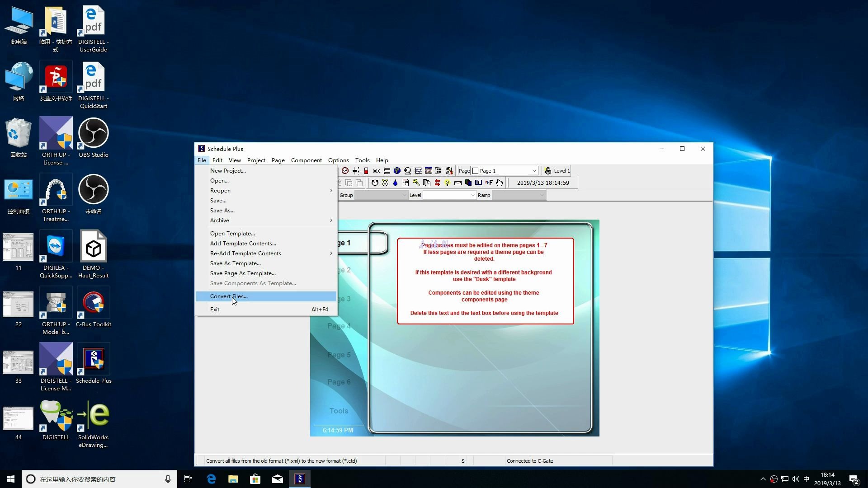868x488 pixels.
Task: Open the Project menu
Action: [x=256, y=160]
